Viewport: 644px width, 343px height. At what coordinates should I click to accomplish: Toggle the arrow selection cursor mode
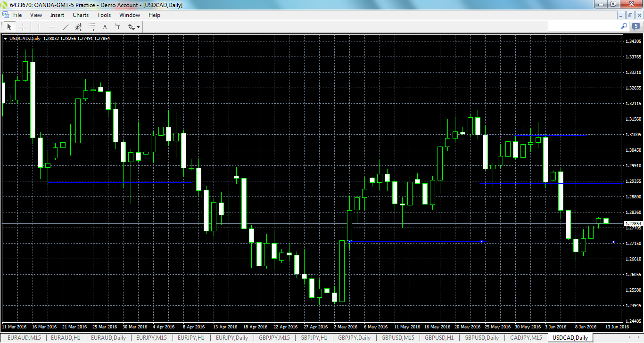9,27
